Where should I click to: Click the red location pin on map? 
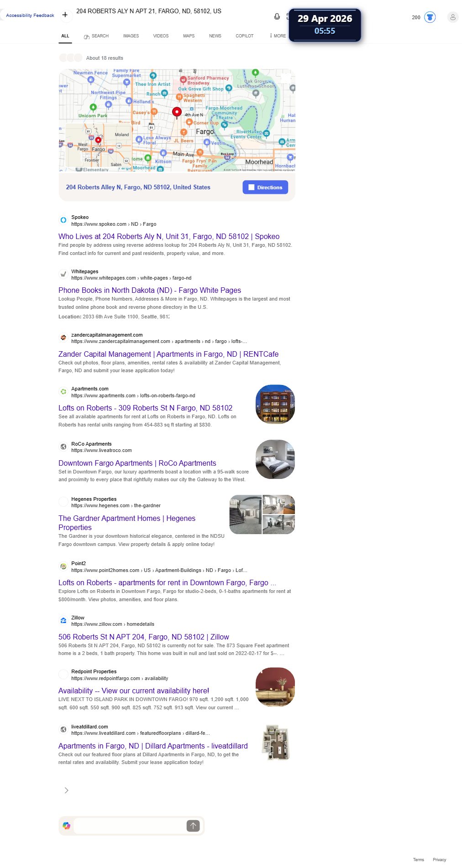177,112
